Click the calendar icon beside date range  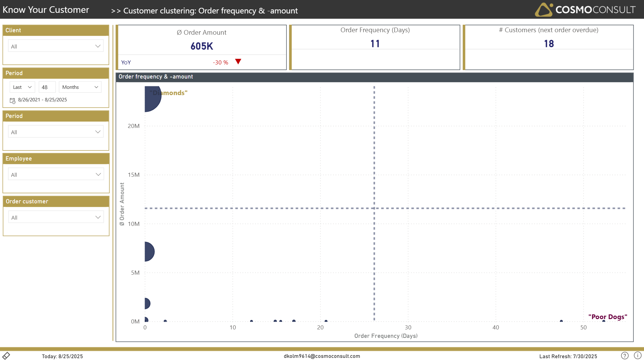[x=12, y=100]
